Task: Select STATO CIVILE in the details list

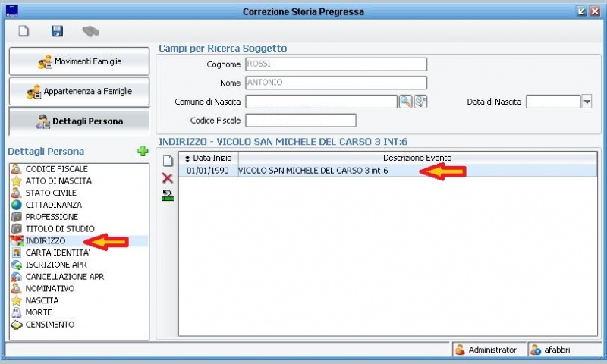Action: click(x=51, y=193)
